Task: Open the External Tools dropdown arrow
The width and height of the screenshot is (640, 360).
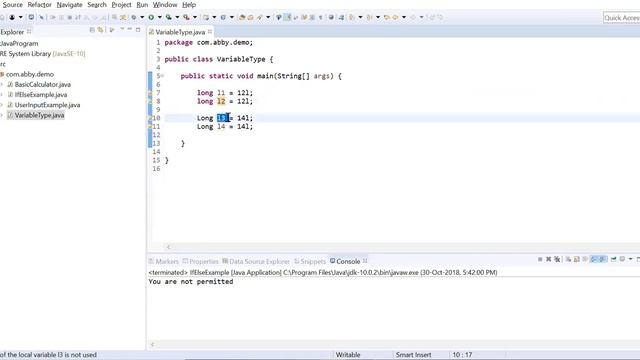Action: click(x=195, y=17)
